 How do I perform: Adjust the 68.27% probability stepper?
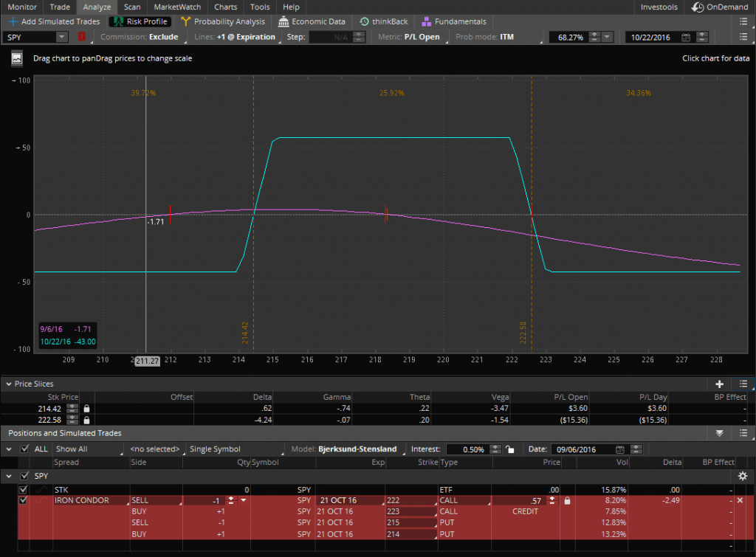595,37
